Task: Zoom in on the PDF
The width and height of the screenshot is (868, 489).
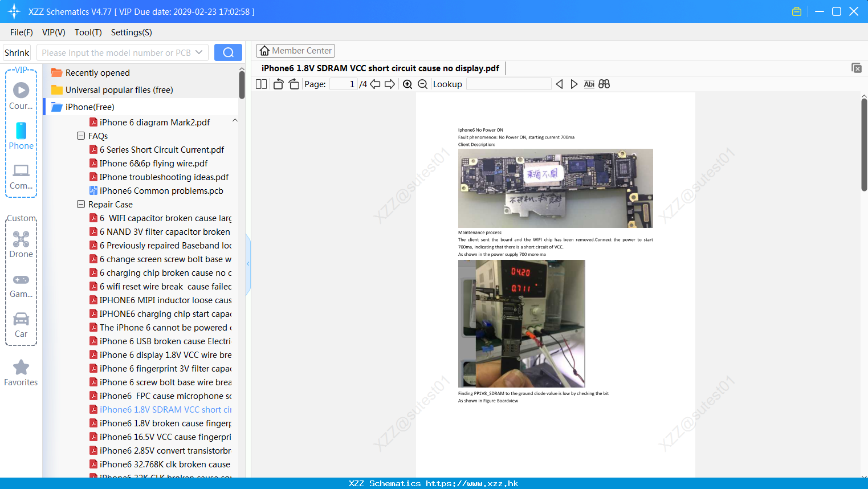Action: pos(407,84)
